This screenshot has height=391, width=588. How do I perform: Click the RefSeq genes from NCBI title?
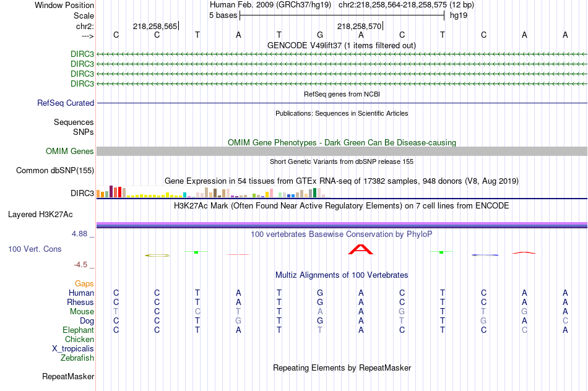point(342,95)
